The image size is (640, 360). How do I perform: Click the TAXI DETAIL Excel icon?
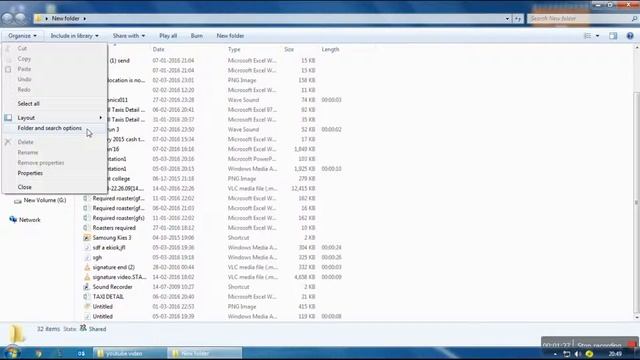pos(87,297)
